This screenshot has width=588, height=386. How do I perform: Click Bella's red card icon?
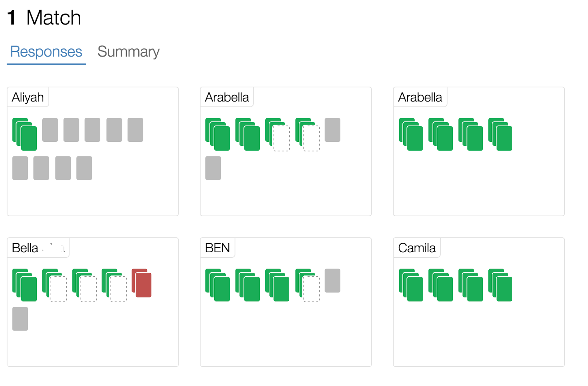coord(142,283)
